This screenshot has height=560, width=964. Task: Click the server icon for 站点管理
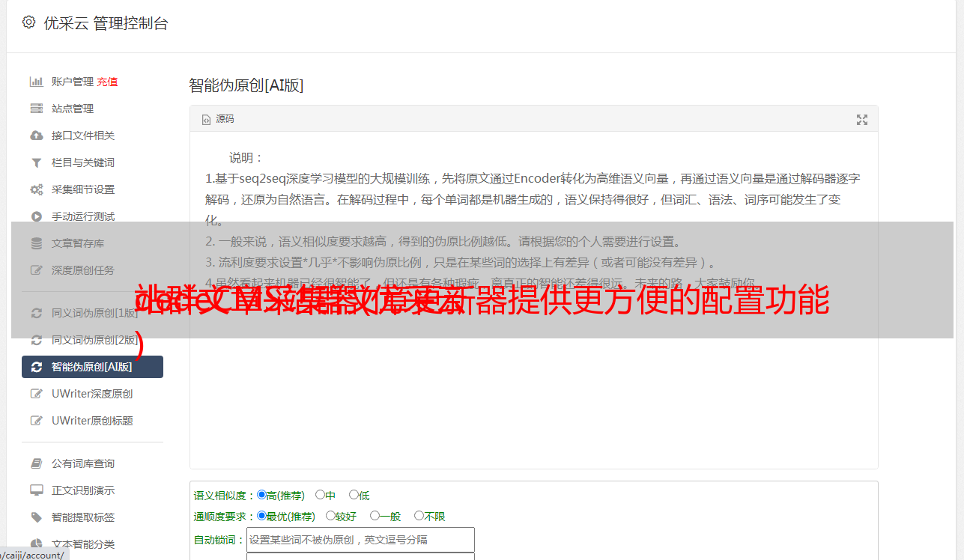click(36, 109)
